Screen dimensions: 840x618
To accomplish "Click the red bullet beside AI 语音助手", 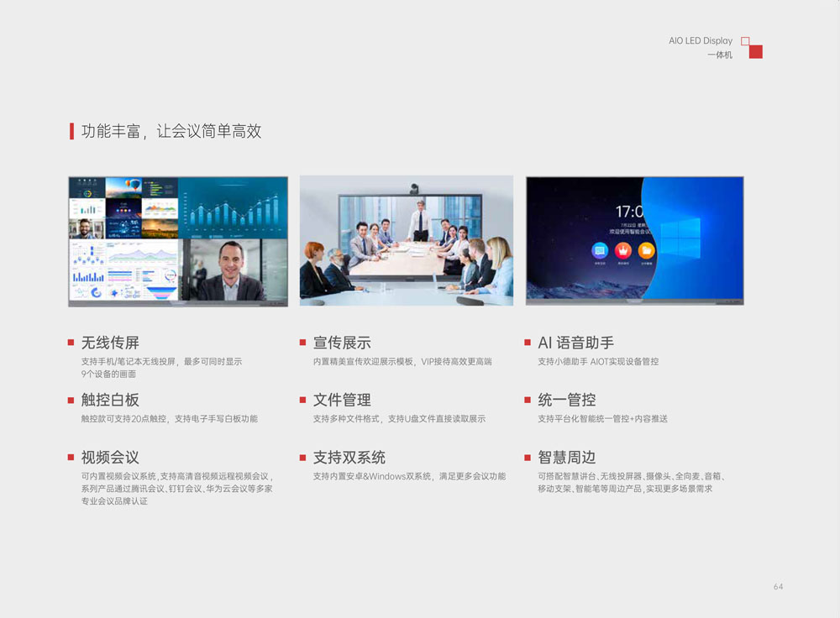I will (528, 343).
